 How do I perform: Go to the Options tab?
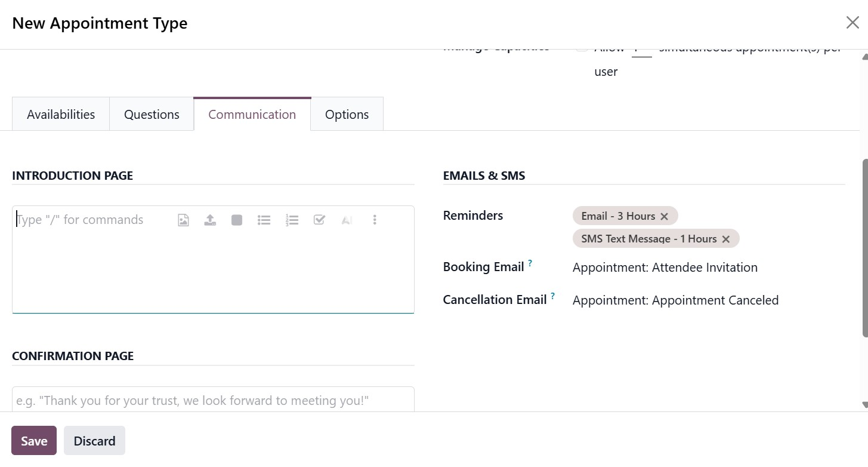(x=347, y=115)
